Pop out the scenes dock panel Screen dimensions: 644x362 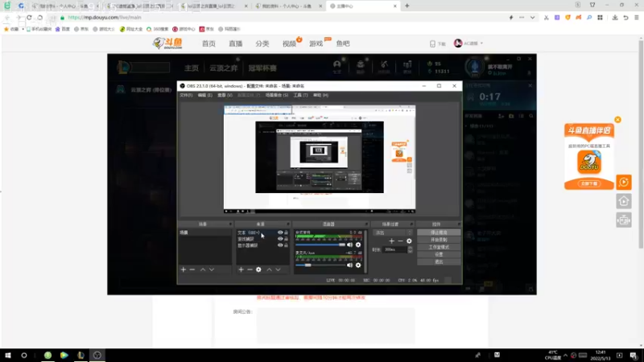click(x=230, y=224)
